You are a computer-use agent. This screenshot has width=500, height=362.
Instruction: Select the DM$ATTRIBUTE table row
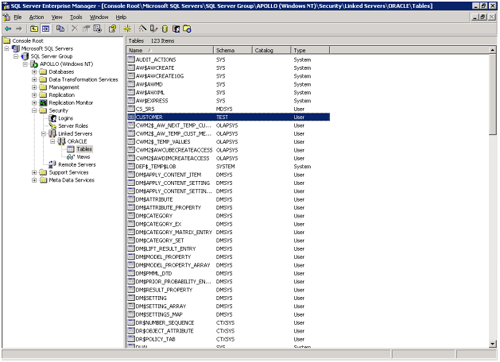click(229, 199)
